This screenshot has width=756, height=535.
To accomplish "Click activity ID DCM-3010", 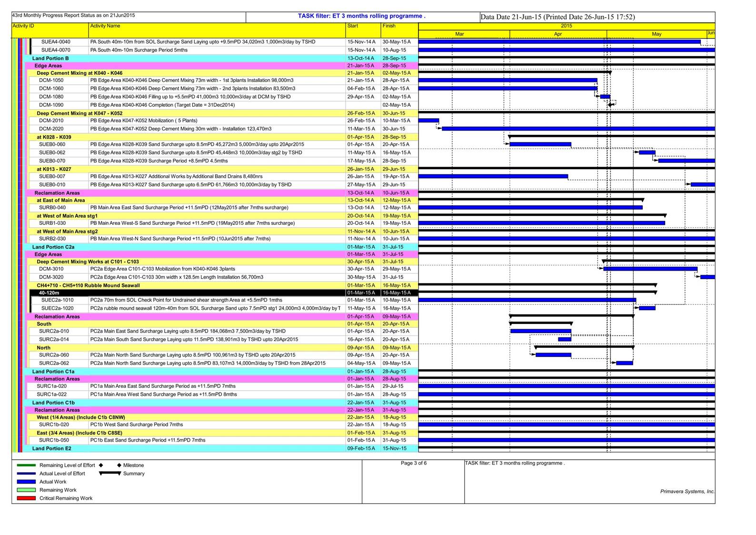I will point(51,269).
